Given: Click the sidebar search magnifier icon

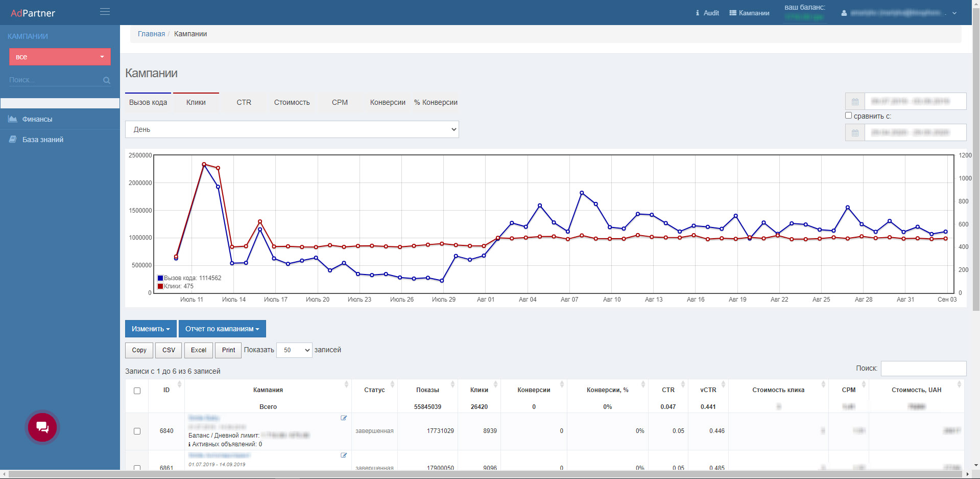Looking at the screenshot, I should (106, 80).
